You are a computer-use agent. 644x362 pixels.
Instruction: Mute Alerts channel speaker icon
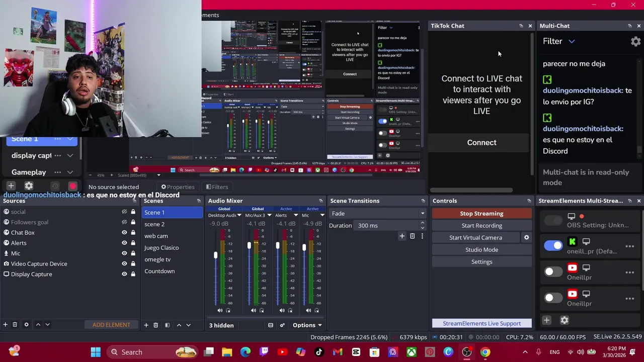282,311
